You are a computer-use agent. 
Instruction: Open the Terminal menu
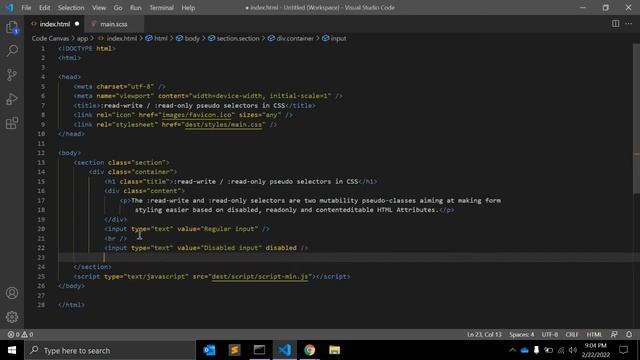161,8
